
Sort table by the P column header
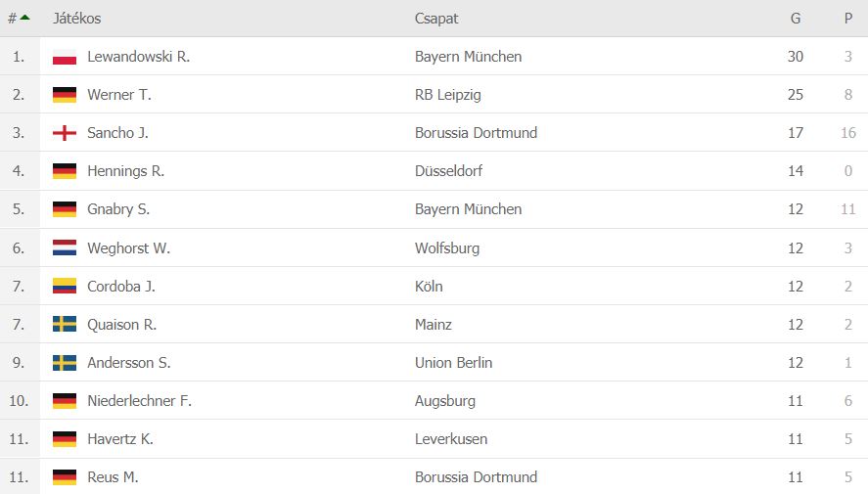(848, 19)
